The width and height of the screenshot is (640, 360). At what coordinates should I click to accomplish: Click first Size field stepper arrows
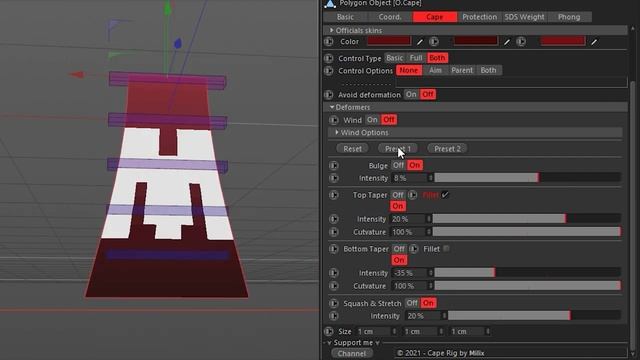click(394, 331)
